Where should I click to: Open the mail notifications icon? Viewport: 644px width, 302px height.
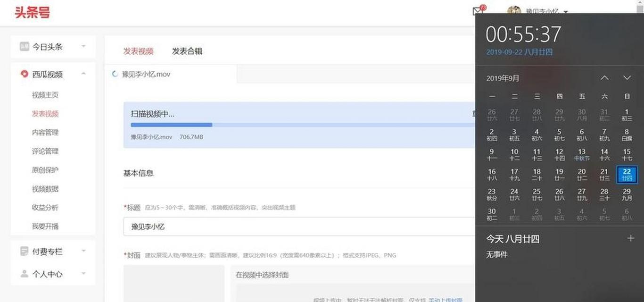click(478, 11)
